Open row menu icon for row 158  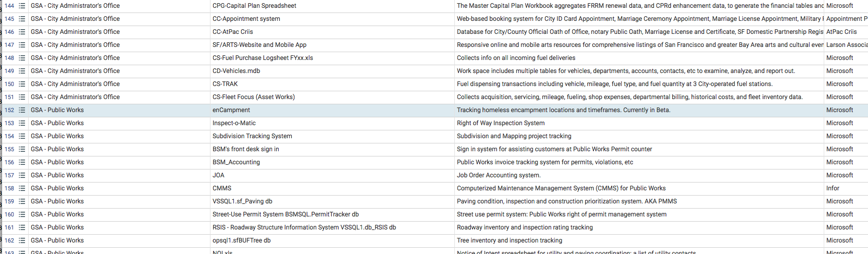click(22, 188)
